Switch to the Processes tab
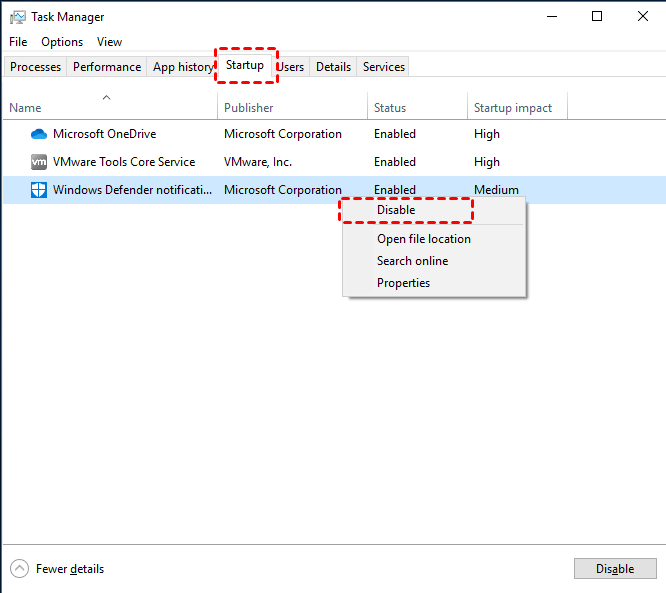 pos(36,67)
